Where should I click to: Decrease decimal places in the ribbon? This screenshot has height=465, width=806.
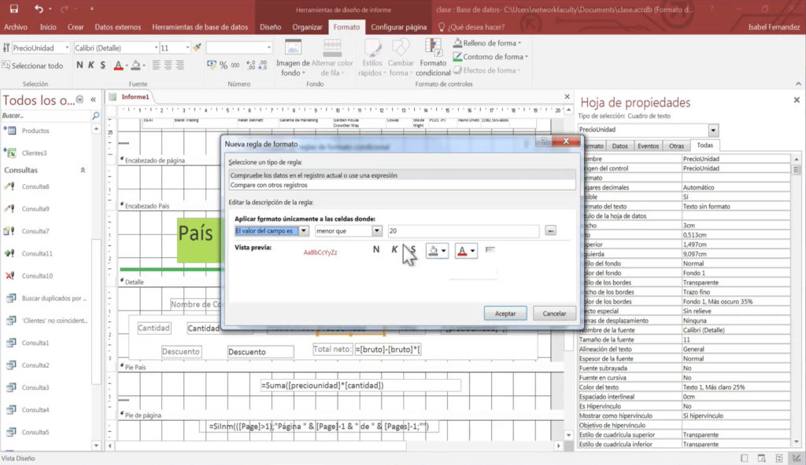tap(263, 65)
